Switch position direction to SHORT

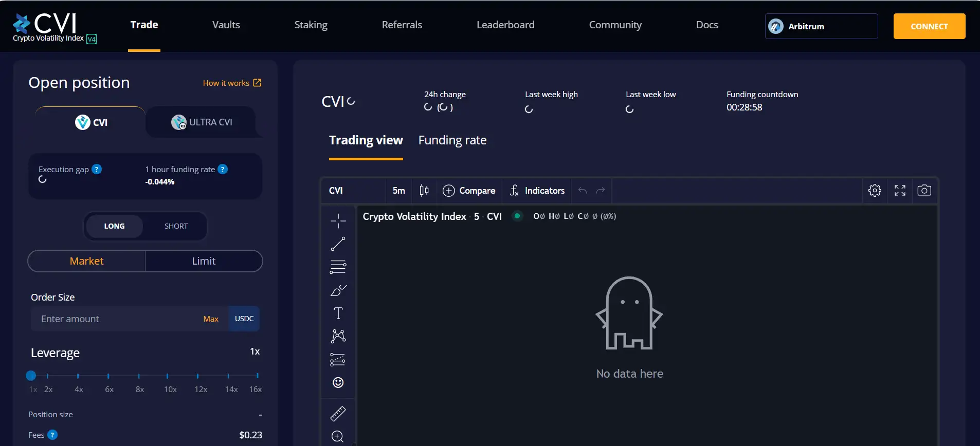pos(176,226)
